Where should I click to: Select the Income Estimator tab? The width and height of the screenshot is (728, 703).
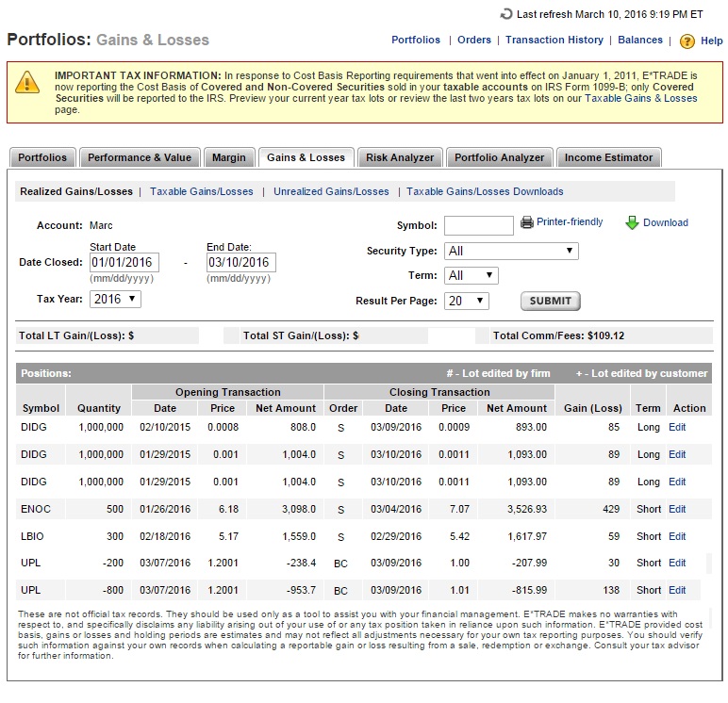(608, 157)
